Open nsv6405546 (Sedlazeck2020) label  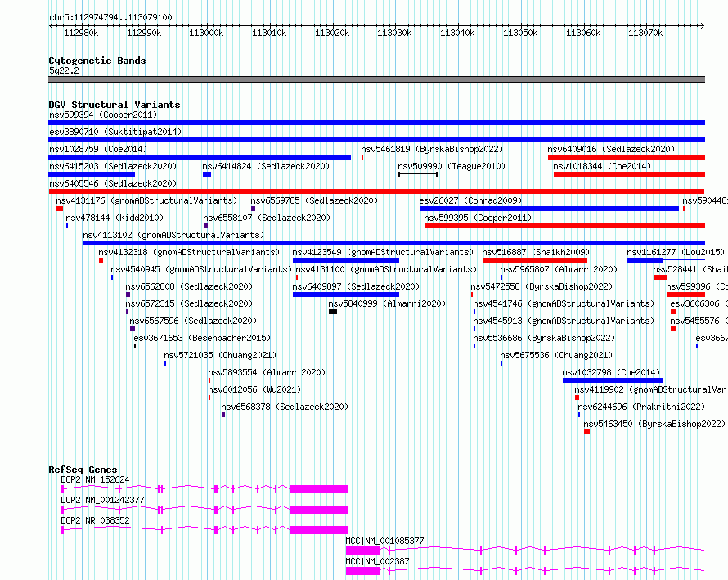click(x=113, y=183)
